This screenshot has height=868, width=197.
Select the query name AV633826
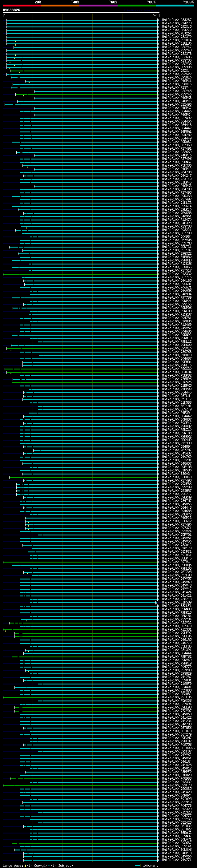click(11, 10)
